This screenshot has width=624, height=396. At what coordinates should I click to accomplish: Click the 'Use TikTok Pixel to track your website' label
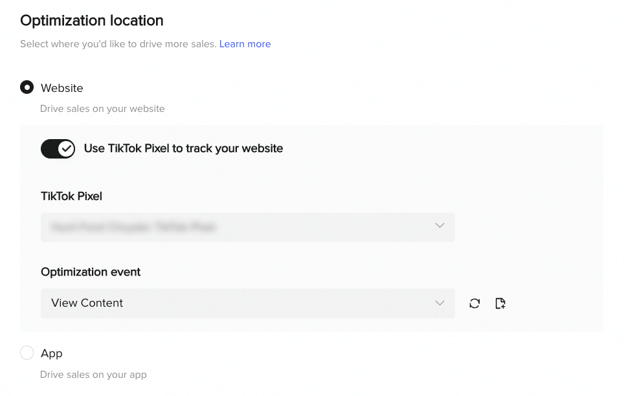coord(183,148)
